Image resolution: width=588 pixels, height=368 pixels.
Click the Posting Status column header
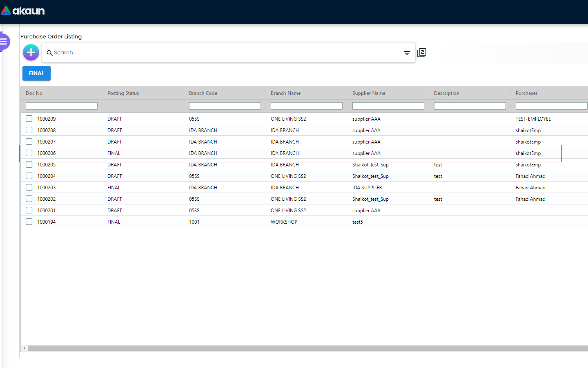point(123,93)
